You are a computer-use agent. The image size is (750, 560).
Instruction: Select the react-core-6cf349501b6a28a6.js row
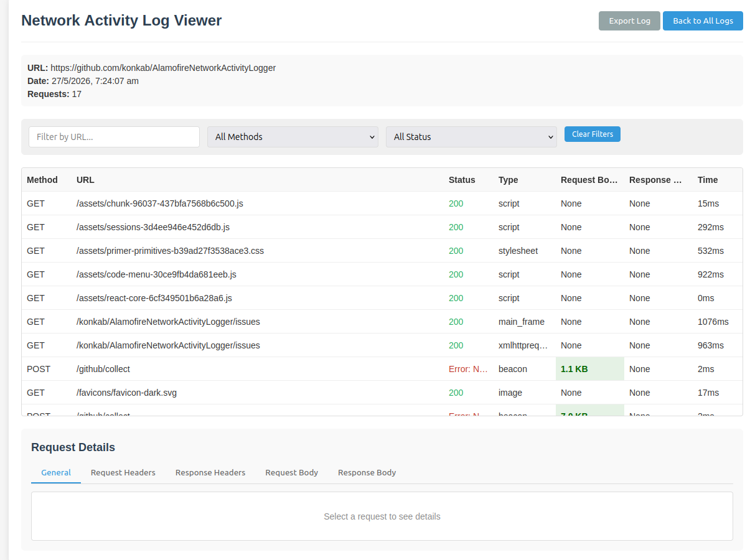point(382,298)
